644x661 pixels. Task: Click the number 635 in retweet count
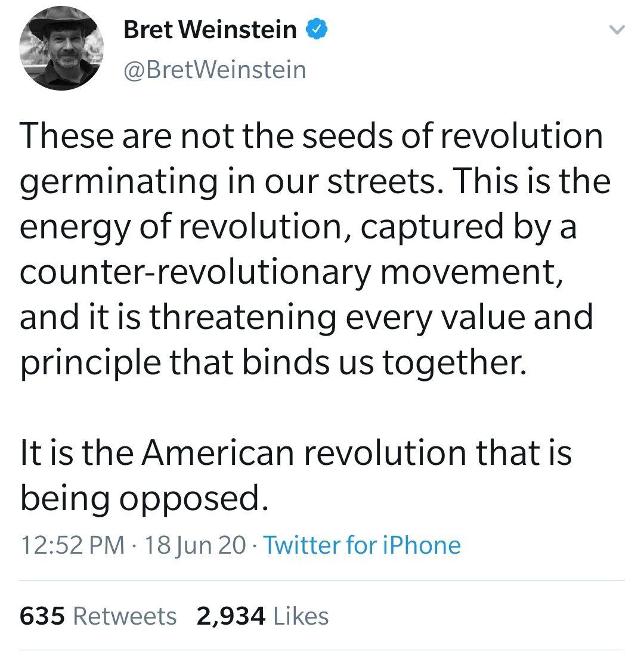pyautogui.click(x=42, y=616)
